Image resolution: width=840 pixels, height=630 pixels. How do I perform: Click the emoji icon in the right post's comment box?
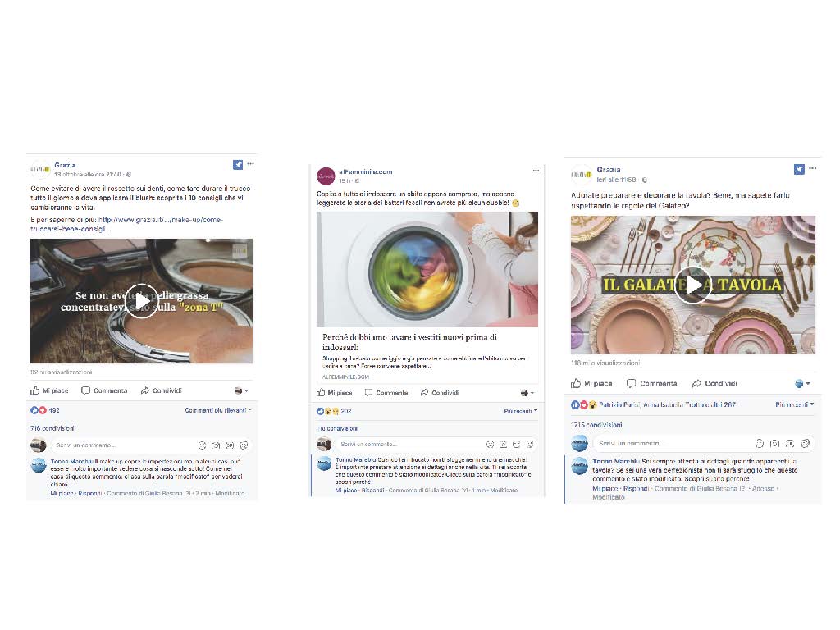(x=759, y=444)
